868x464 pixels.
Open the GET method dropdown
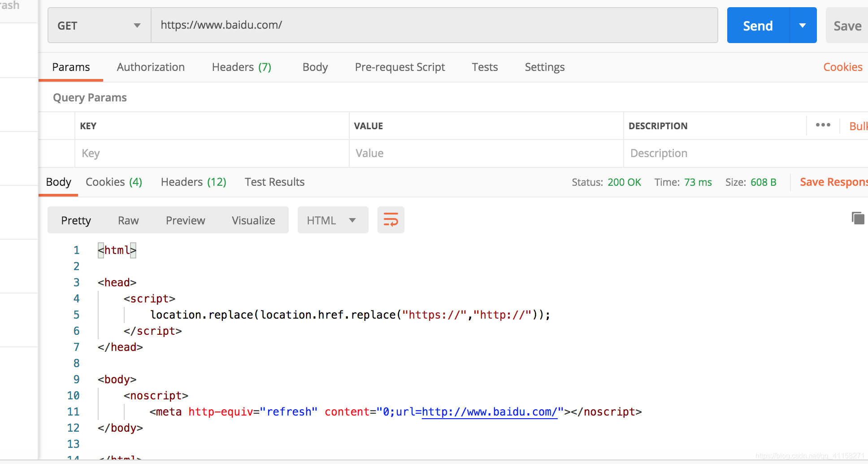[x=99, y=26]
